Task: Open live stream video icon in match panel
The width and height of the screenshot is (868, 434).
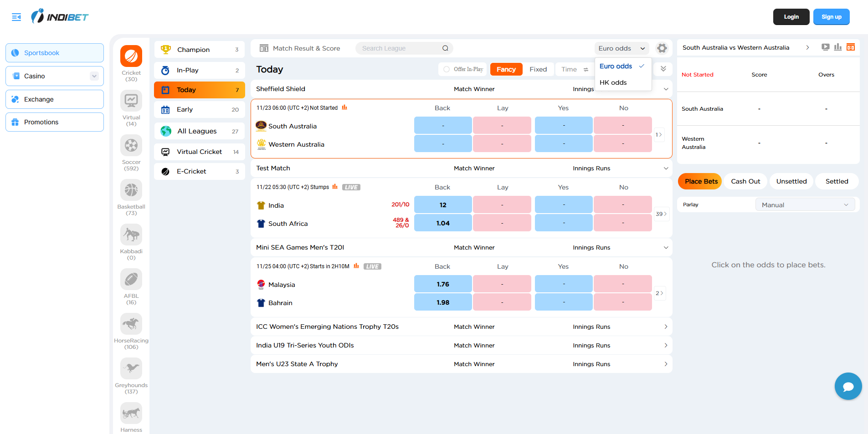Action: 825,47
